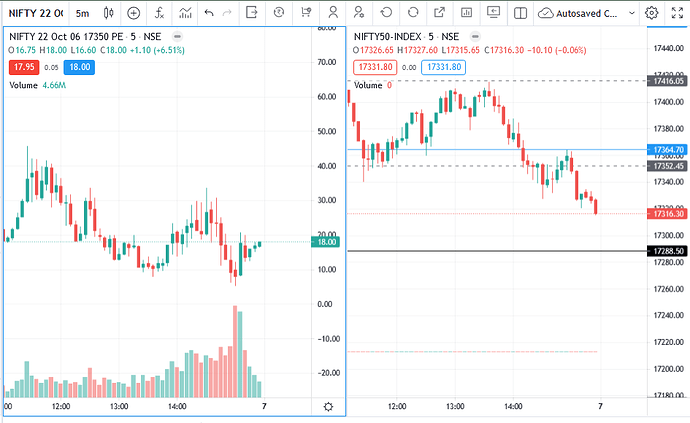The height and width of the screenshot is (423, 690).
Task: Click the red 17.95 sell button
Action: 24,67
